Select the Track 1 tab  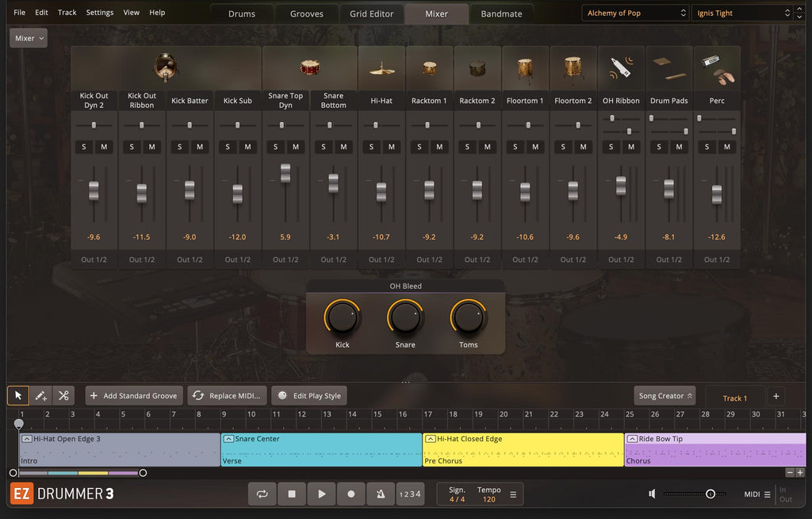click(735, 398)
